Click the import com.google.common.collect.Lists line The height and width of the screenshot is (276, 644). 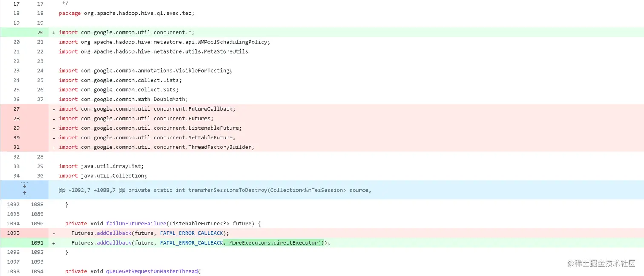(x=120, y=80)
